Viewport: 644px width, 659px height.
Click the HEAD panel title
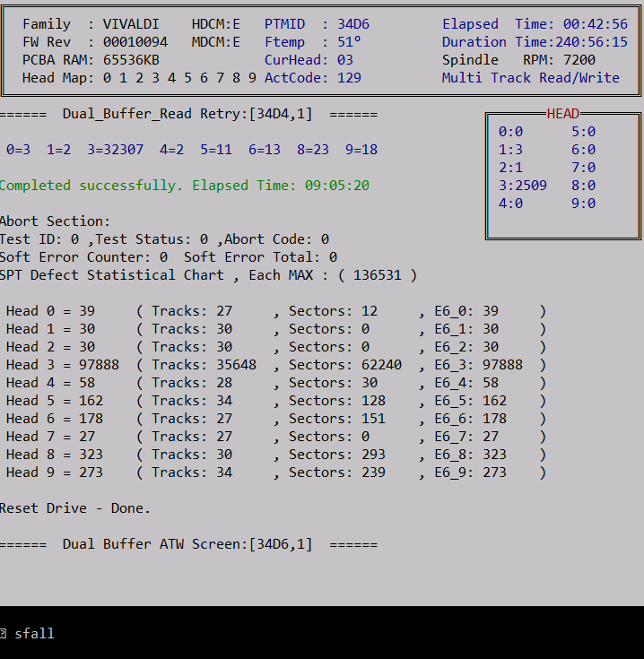563,114
